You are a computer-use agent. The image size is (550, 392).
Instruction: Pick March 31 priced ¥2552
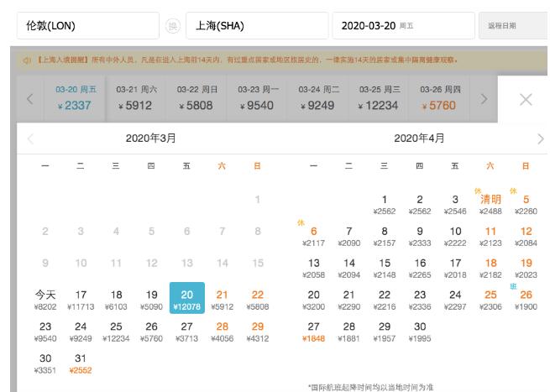tap(81, 363)
